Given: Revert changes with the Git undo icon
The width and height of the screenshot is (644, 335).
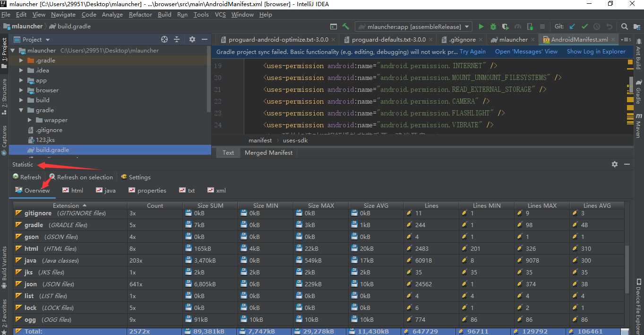Looking at the screenshot, I should pyautogui.click(x=609, y=26).
